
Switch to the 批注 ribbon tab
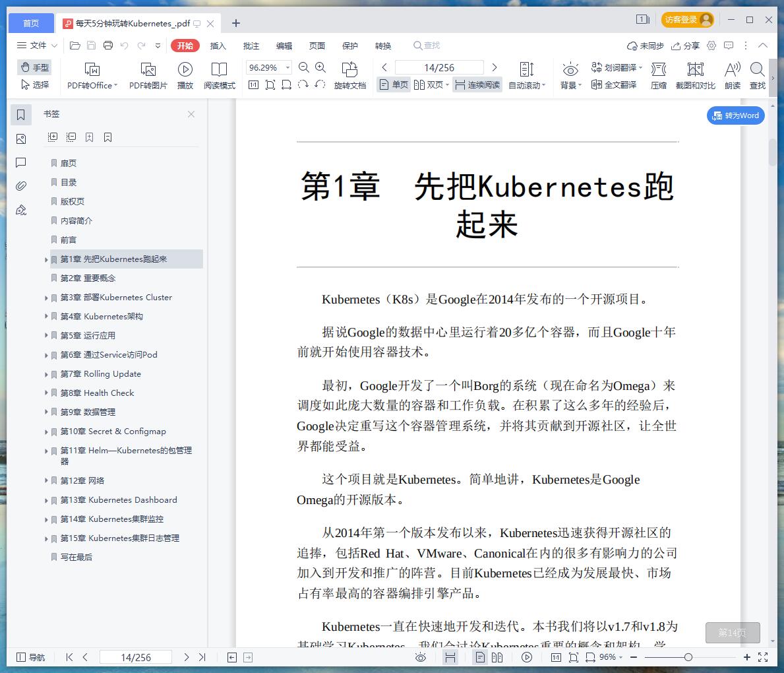tap(251, 46)
